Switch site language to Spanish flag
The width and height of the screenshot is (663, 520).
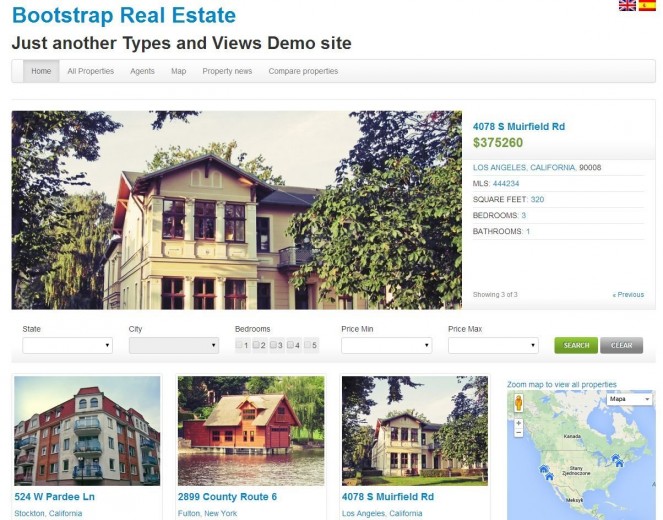[x=647, y=5]
